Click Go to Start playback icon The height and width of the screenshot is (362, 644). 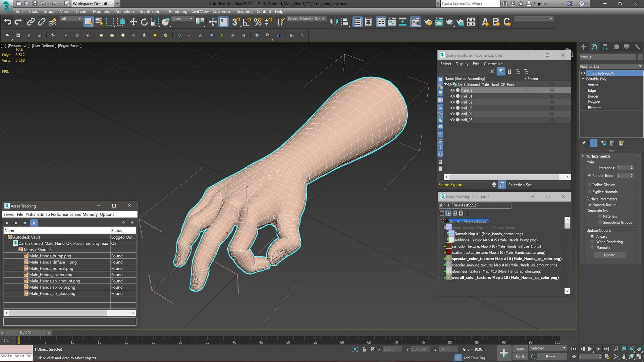click(574, 349)
